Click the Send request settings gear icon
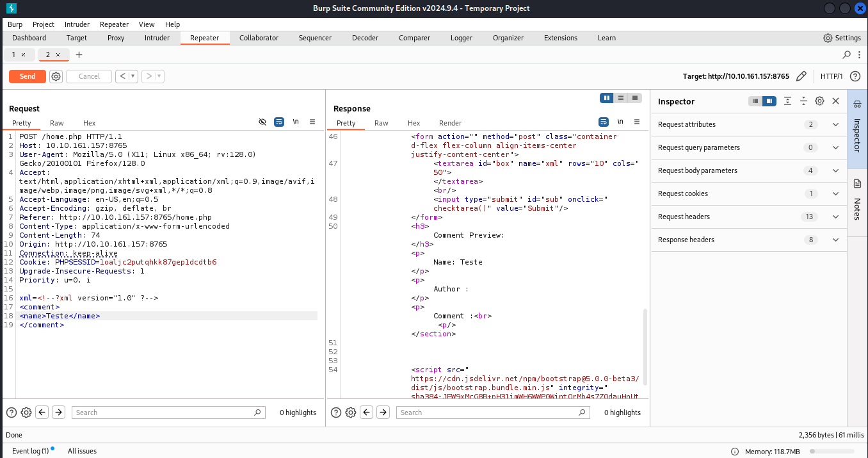Image resolution: width=868 pixels, height=458 pixels. pyautogui.click(x=56, y=76)
